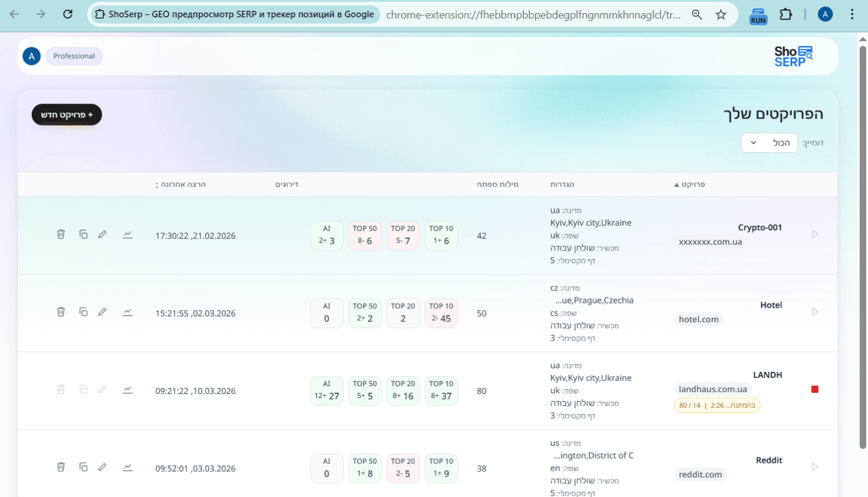Open rankings chart for Reddit project
Screen dimensions: 868x497
pos(128,467)
